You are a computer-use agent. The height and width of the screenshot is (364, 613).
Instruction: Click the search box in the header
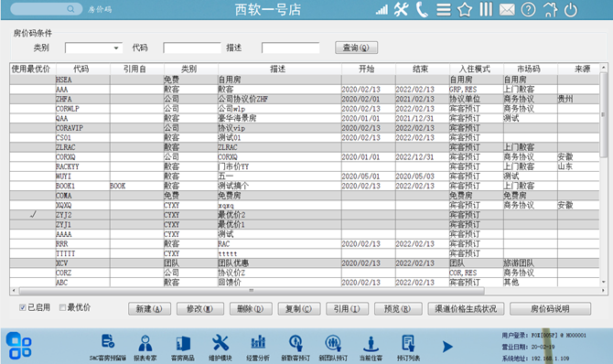[x=46, y=9]
